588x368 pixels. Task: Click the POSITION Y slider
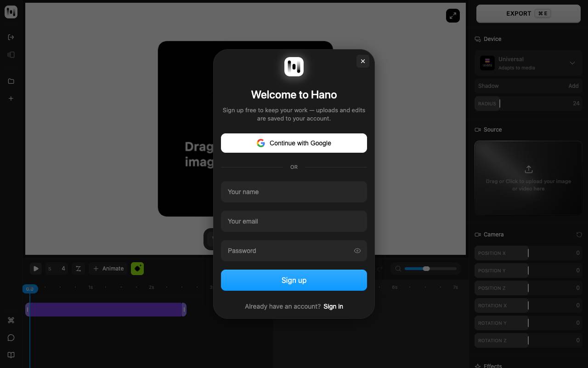tap(528, 270)
